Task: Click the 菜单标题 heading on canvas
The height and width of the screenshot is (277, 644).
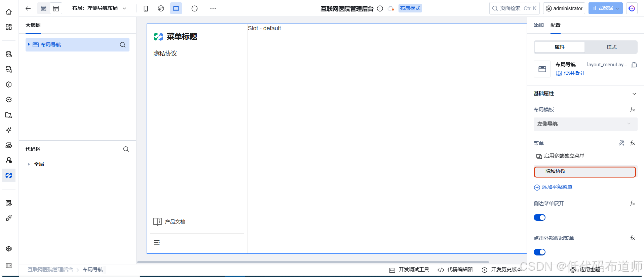Action: (182, 37)
